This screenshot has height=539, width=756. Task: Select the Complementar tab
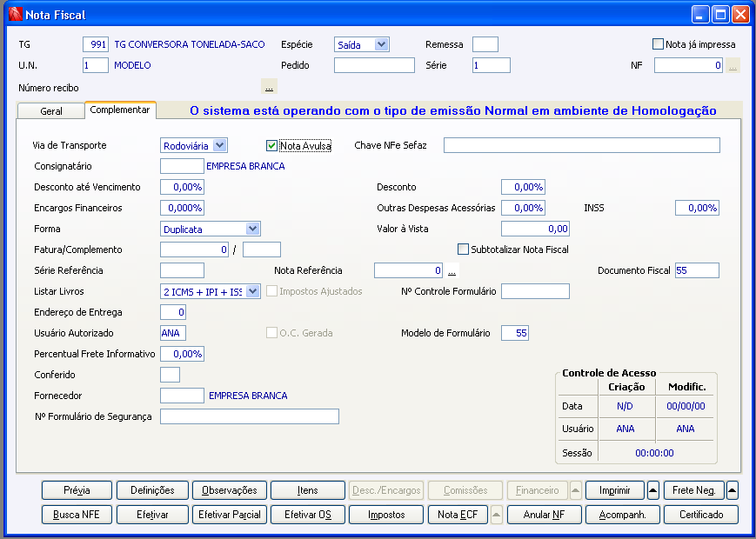[x=120, y=110]
